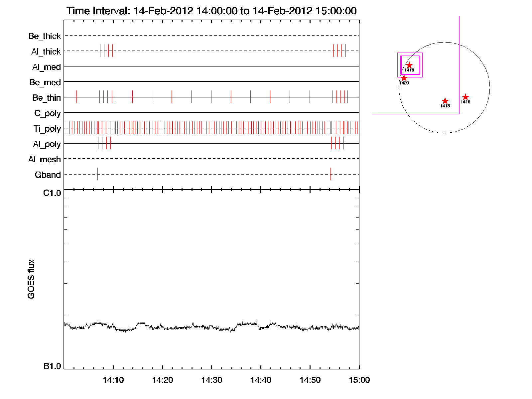Click the first red Be_thin exposure marker
Screen dimensions: 532x399
tap(76, 97)
